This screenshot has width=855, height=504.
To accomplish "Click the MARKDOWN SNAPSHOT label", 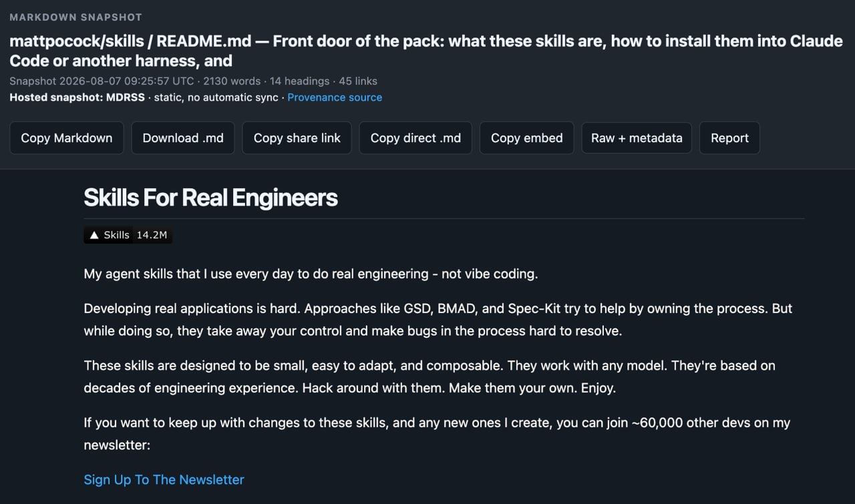I will [x=75, y=17].
